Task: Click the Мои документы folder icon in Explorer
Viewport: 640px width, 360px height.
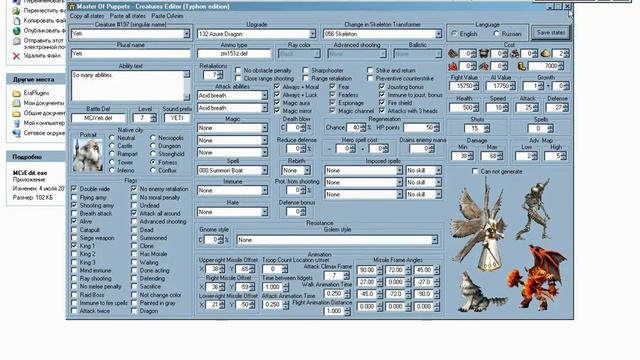Action: coord(16,103)
